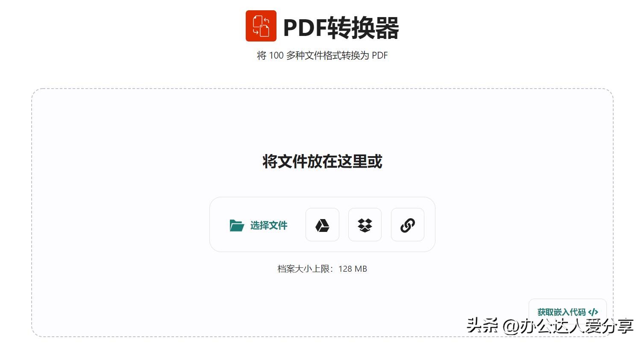Screen dimensions: 644x344
Task: Click the @办公达人爱分享 watermark name
Action: [x=568, y=326]
